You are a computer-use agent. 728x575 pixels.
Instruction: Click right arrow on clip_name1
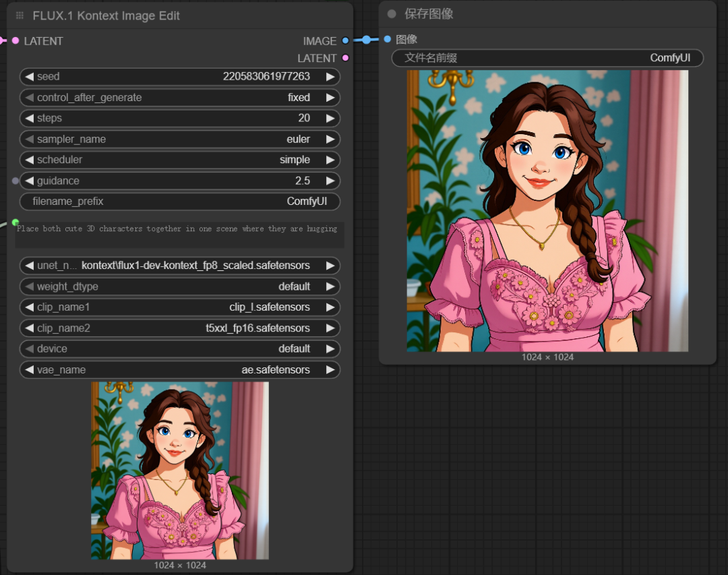(x=330, y=307)
